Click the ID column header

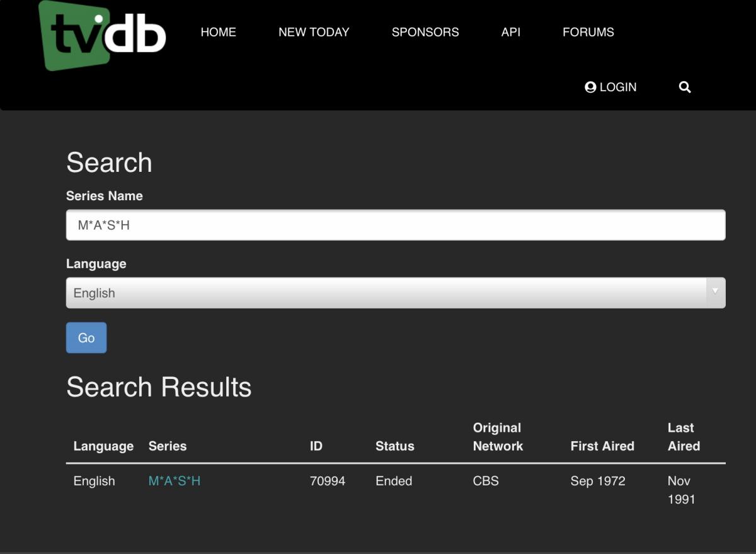point(316,446)
